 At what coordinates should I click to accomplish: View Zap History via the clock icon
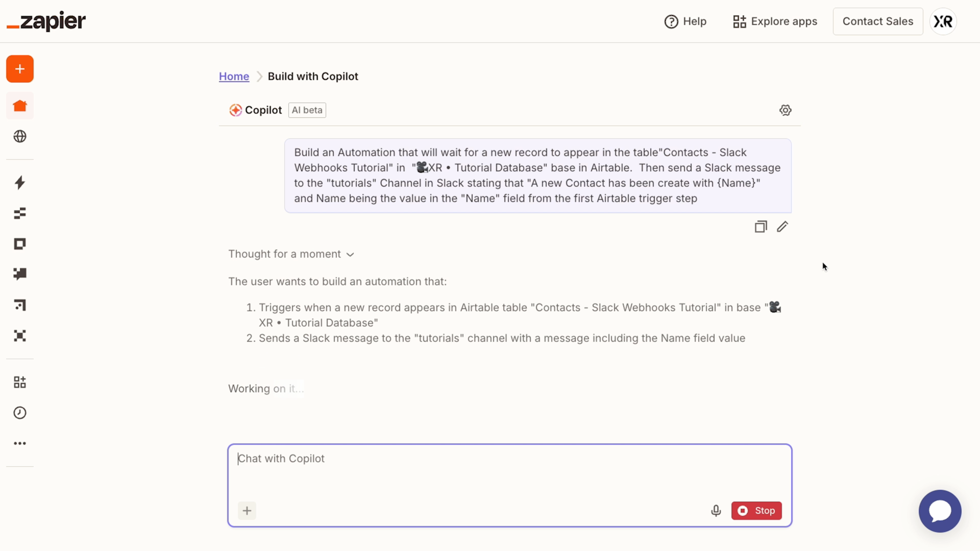pos(19,413)
